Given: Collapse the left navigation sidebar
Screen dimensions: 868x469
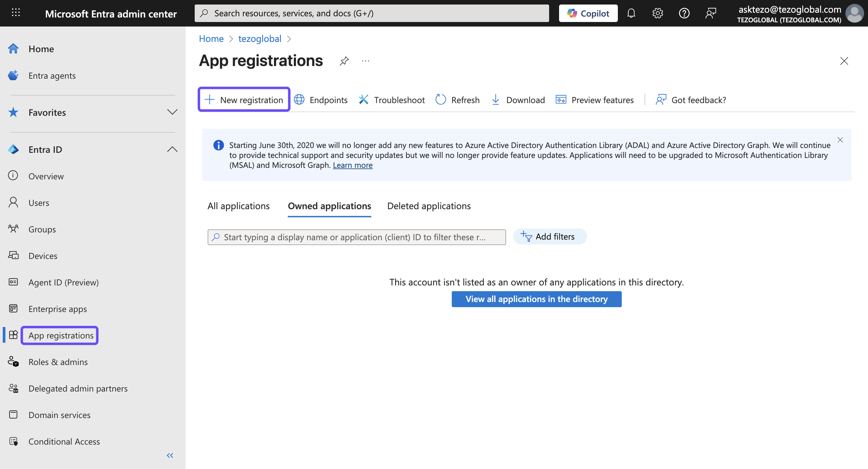Looking at the screenshot, I should coord(170,455).
